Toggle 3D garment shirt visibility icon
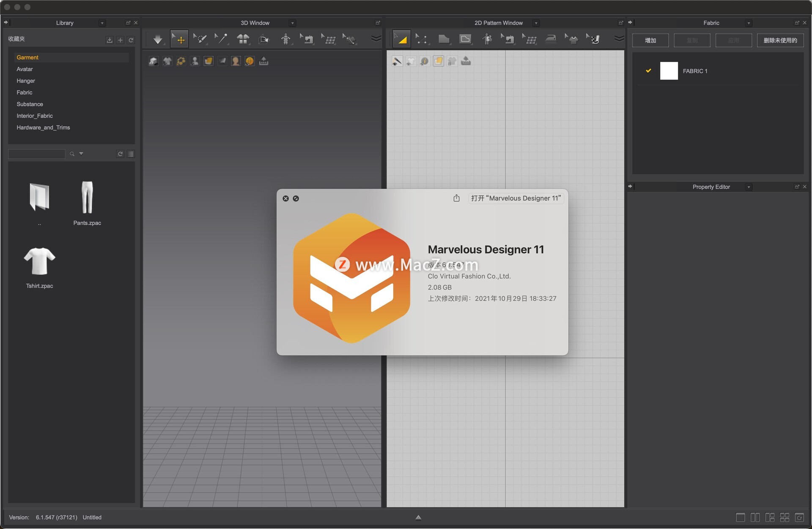Viewport: 812px width, 529px height. pos(167,61)
